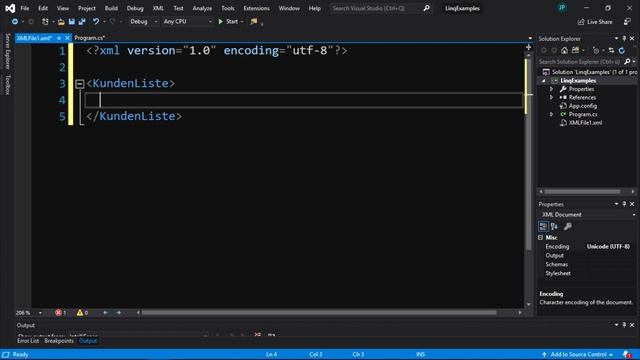Image resolution: width=640 pixels, height=360 pixels.
Task: Open the Build menu
Action: tap(111, 8)
